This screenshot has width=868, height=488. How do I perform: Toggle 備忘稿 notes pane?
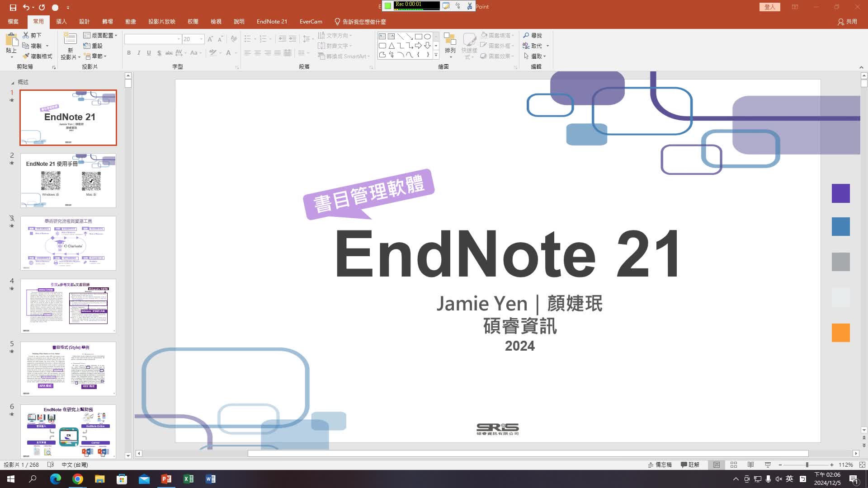pyautogui.click(x=660, y=465)
